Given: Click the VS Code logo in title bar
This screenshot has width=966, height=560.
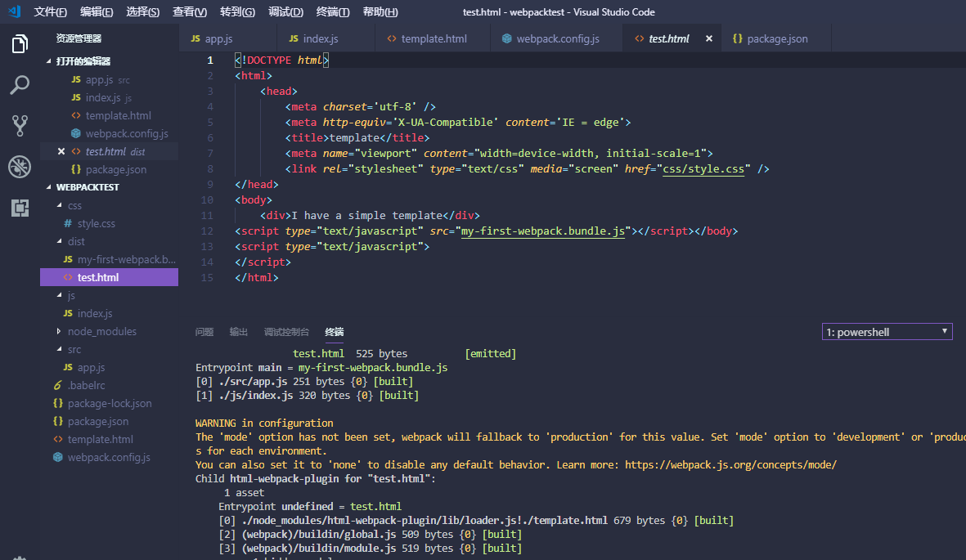Looking at the screenshot, I should (x=14, y=11).
